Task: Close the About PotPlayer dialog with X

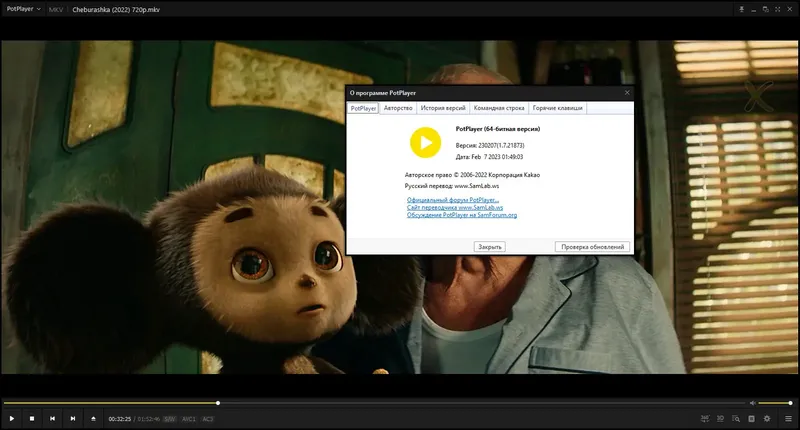Action: (x=627, y=92)
